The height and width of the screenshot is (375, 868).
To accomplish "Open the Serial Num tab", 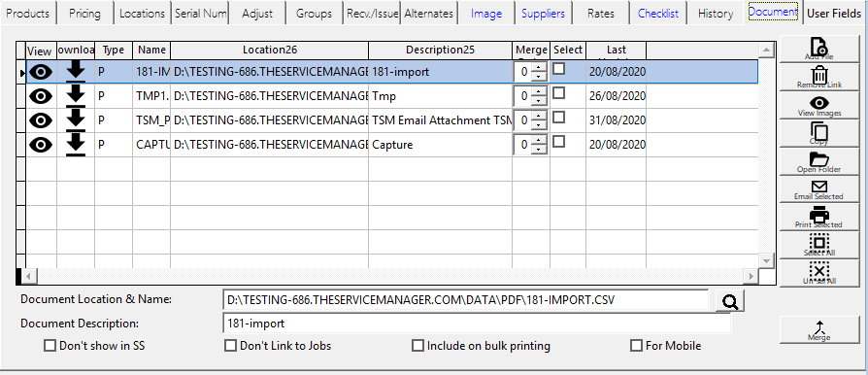I will coord(200,14).
